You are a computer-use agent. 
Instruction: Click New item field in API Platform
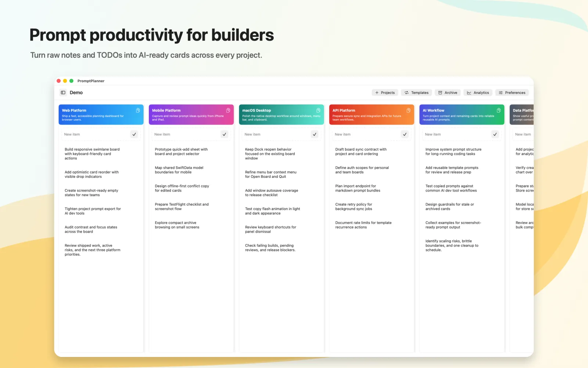click(x=366, y=134)
